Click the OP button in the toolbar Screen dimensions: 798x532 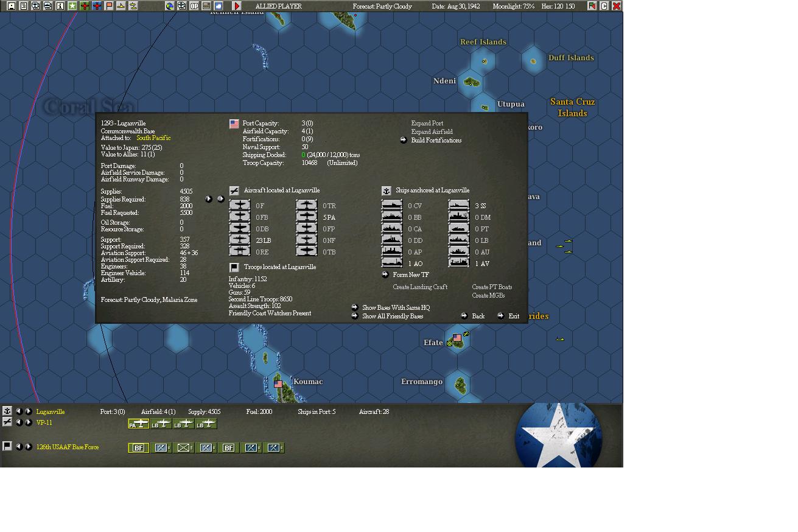(194, 6)
